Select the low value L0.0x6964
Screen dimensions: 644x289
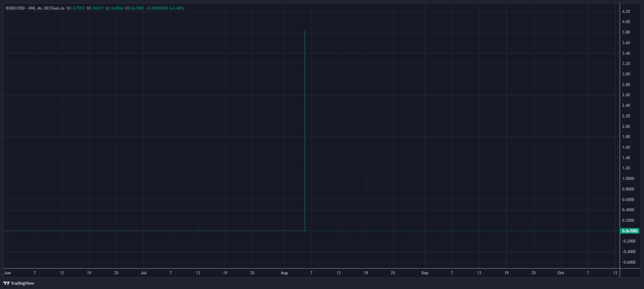coord(115,8)
